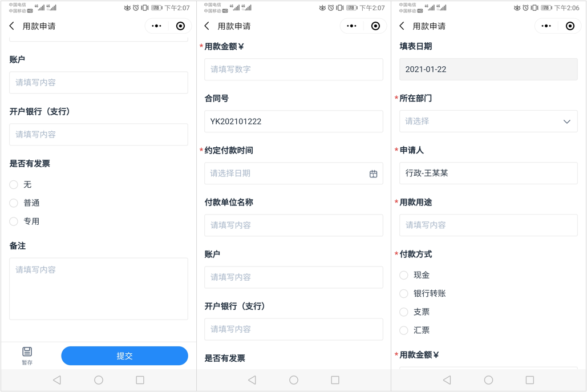Viewport: 587px width, 392px height.
Task: Tap Android recents square in middle phone screen
Action: 335,380
